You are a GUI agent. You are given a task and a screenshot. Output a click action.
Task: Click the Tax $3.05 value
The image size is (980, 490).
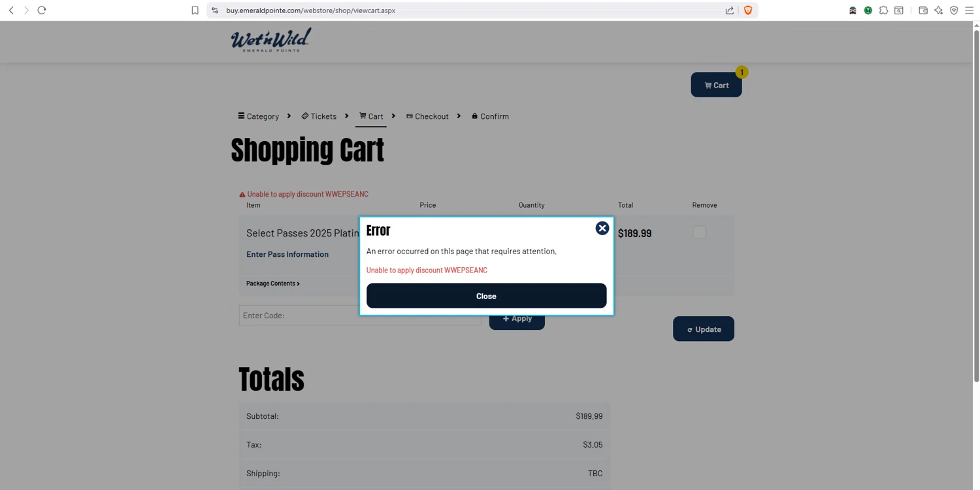[x=593, y=445]
